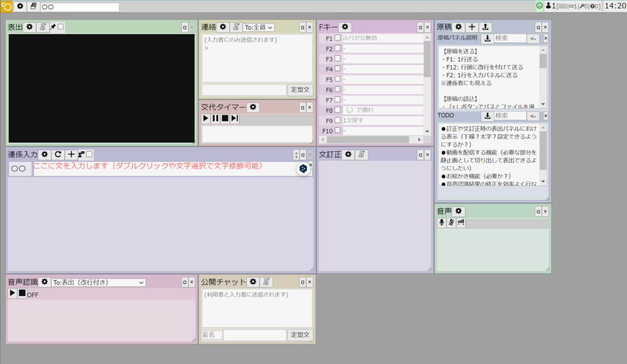
Task: Click the 検索 field for 原稿パネル説明
Action: 510,38
